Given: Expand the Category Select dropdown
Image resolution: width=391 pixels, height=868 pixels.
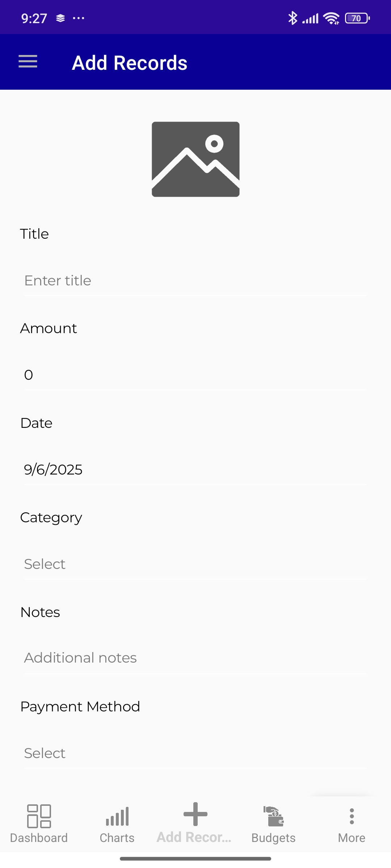Looking at the screenshot, I should 195,564.
